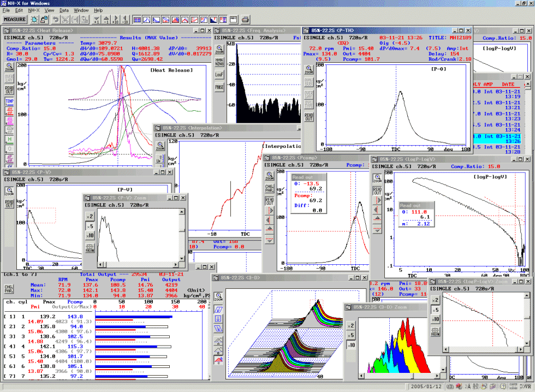
Task: Click ZOOM in the P-V window
Action: 9,192
